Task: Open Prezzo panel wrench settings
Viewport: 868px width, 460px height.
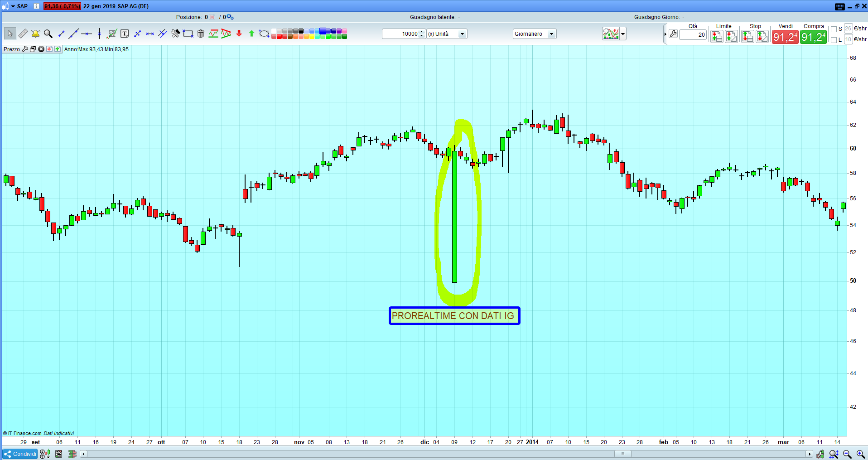Action: click(25, 49)
